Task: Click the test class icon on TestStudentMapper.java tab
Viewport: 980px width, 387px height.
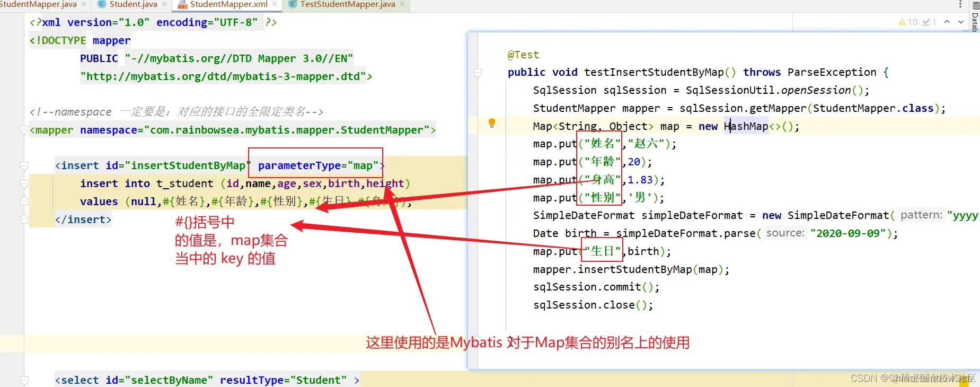Action: coord(293,4)
